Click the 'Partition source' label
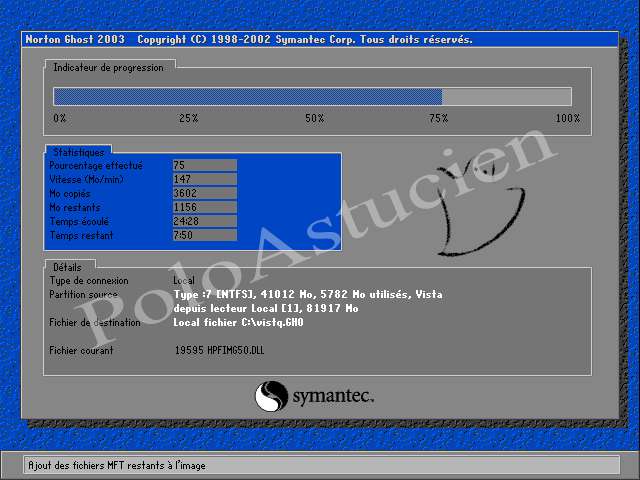Image resolution: width=640 pixels, height=480 pixels. [83, 295]
